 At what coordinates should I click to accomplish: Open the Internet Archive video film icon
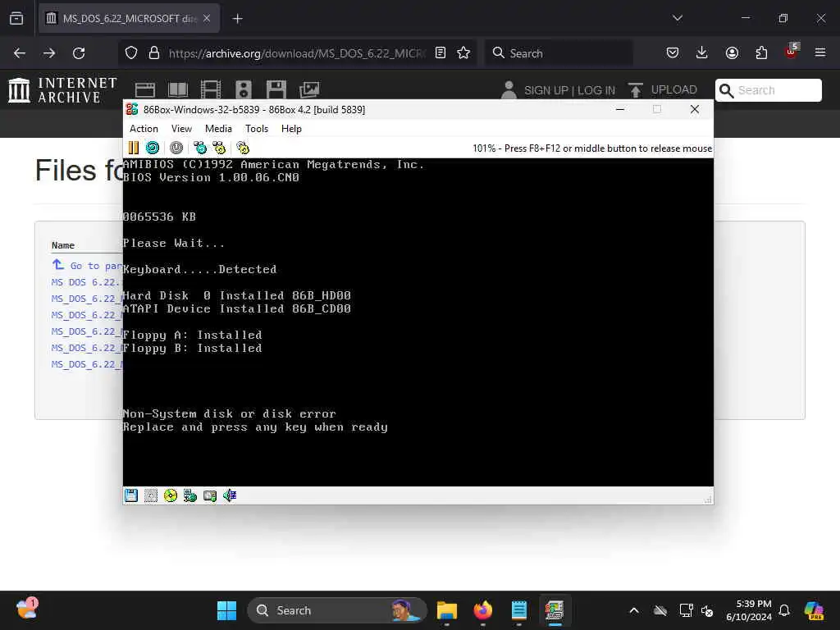coord(211,90)
